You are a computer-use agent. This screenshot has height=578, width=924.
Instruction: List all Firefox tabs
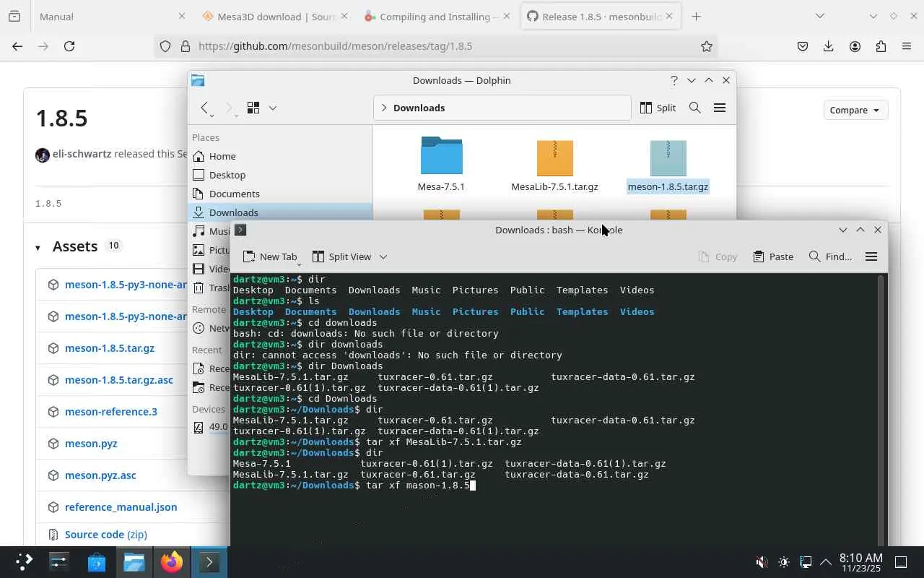tap(819, 16)
